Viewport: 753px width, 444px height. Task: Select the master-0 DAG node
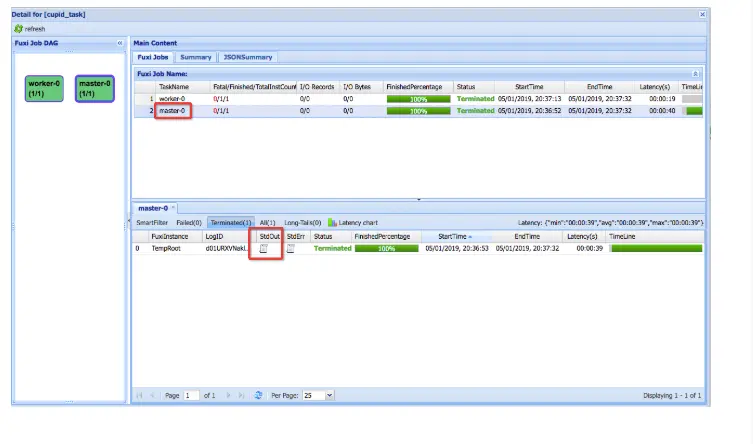(95, 88)
